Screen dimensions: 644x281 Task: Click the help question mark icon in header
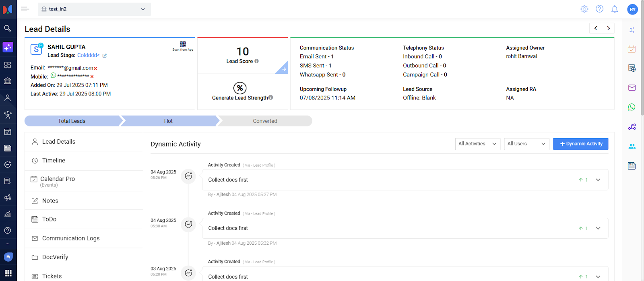pos(599,9)
